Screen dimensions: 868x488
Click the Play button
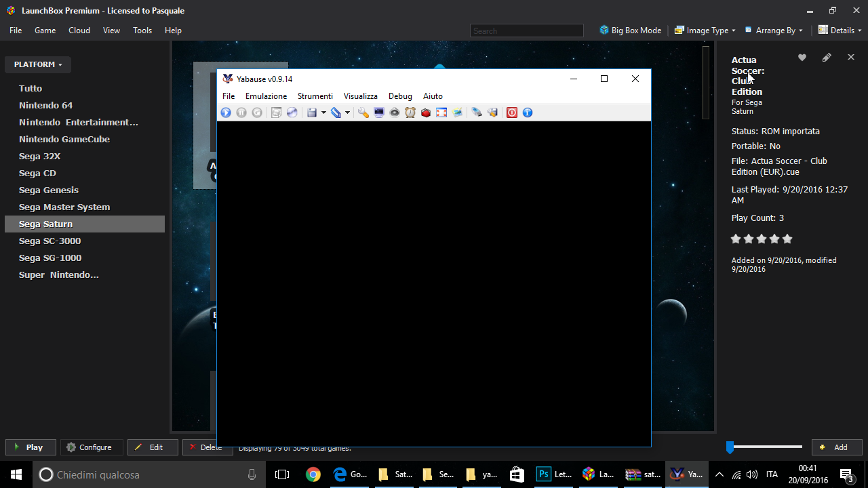31,447
